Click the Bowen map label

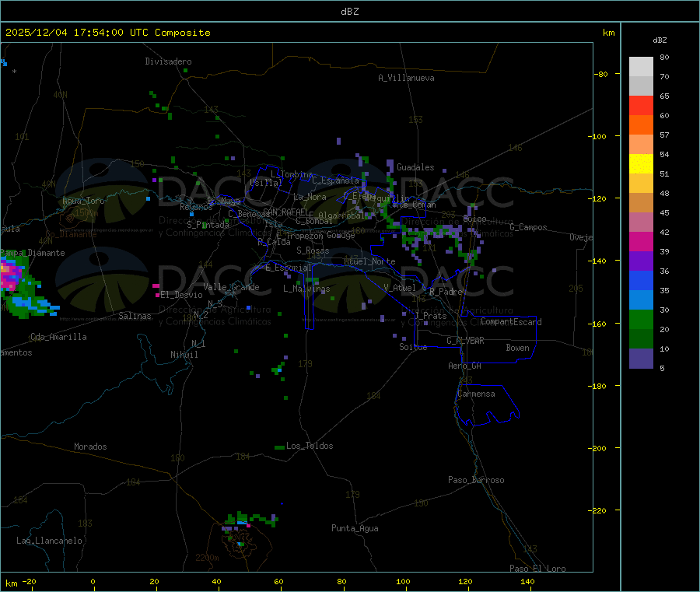[518, 348]
